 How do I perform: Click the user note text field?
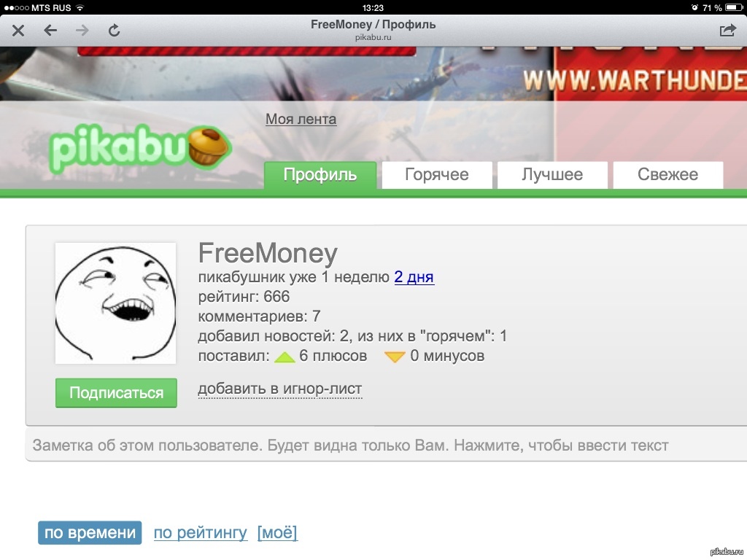pos(386,446)
